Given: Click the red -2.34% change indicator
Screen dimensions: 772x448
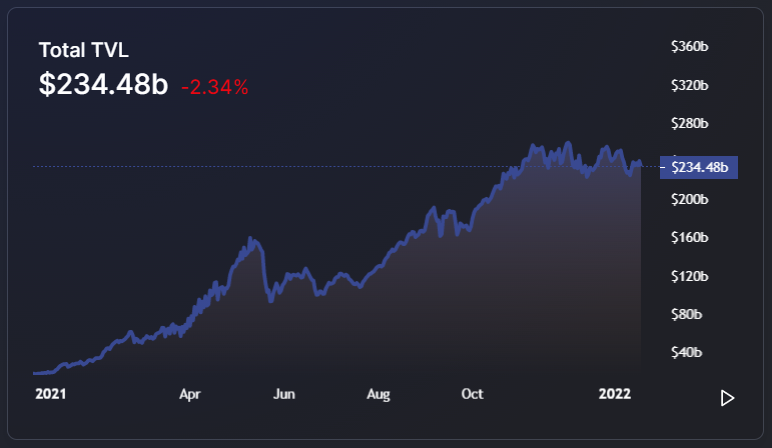Looking at the screenshot, I should pos(214,88).
